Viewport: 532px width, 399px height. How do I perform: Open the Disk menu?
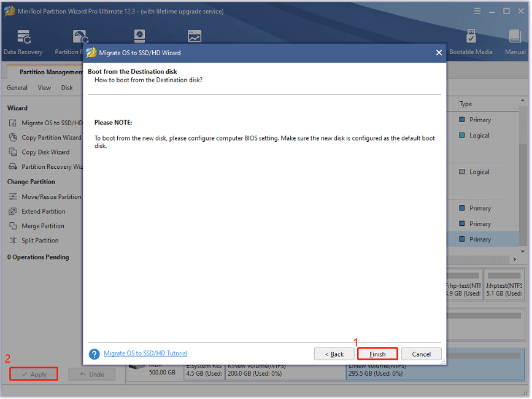(x=67, y=88)
